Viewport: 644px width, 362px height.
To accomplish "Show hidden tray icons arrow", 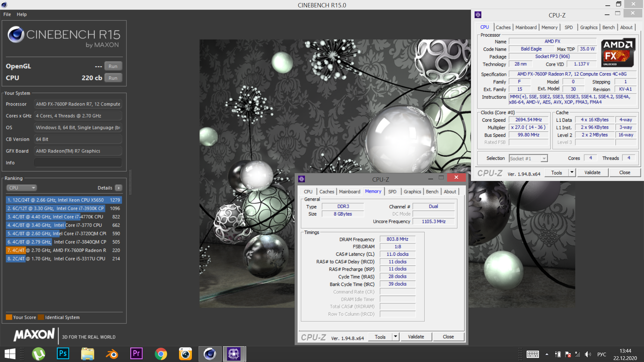I will [x=547, y=354].
